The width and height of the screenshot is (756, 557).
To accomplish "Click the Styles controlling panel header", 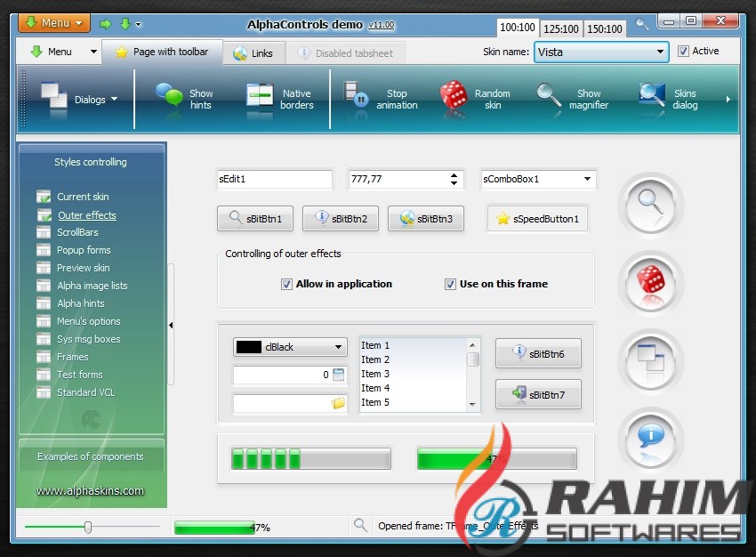I will 91,163.
